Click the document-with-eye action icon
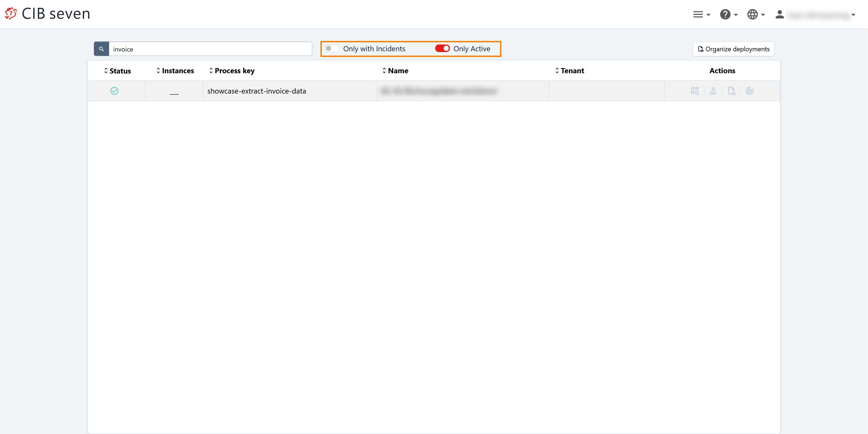This screenshot has height=434, width=868. (x=731, y=91)
